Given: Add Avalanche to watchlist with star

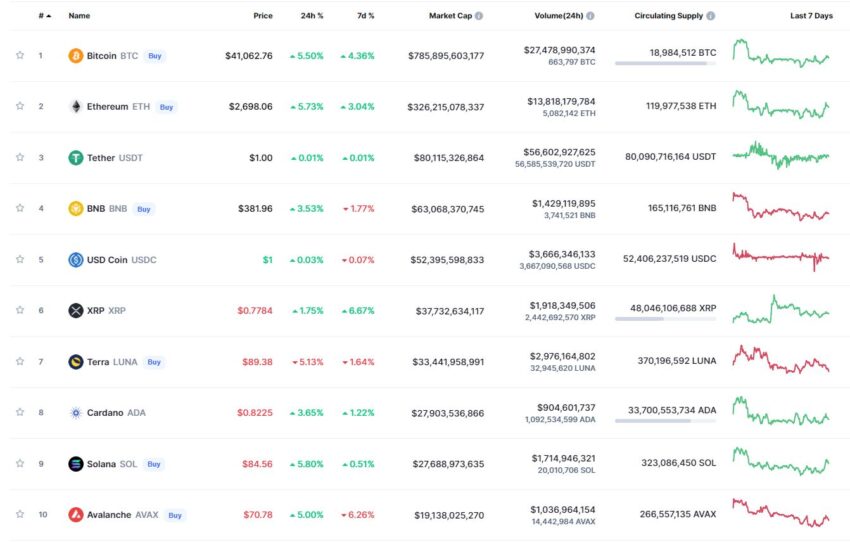Looking at the screenshot, I should point(20,514).
